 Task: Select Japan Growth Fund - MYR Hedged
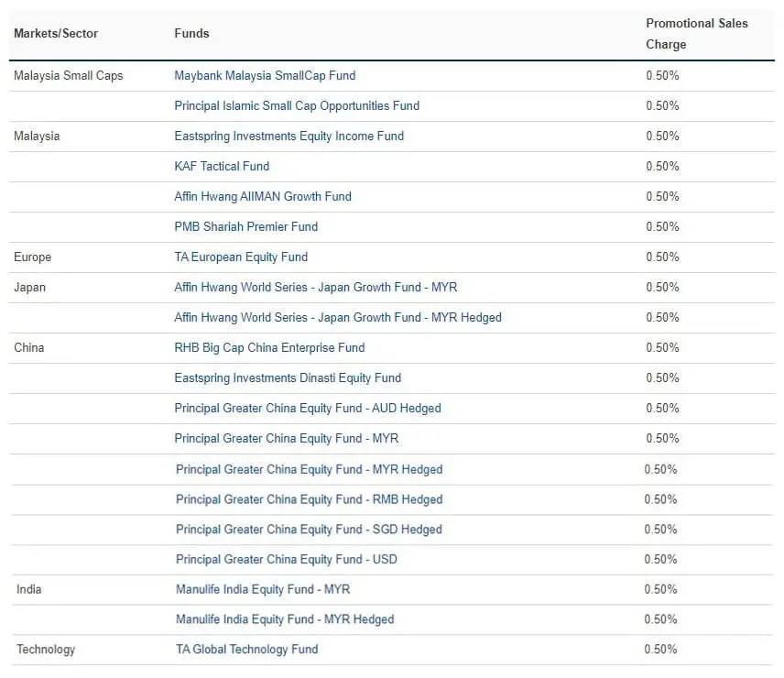tap(338, 318)
